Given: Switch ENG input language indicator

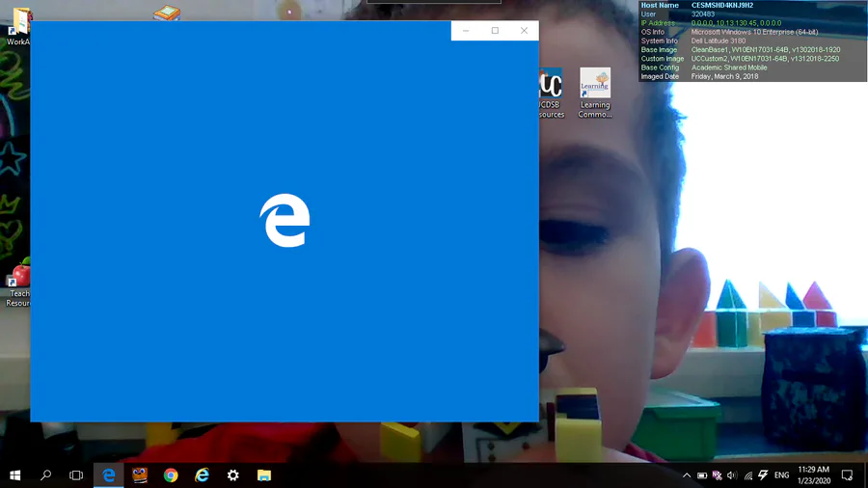Looking at the screenshot, I should tap(781, 475).
